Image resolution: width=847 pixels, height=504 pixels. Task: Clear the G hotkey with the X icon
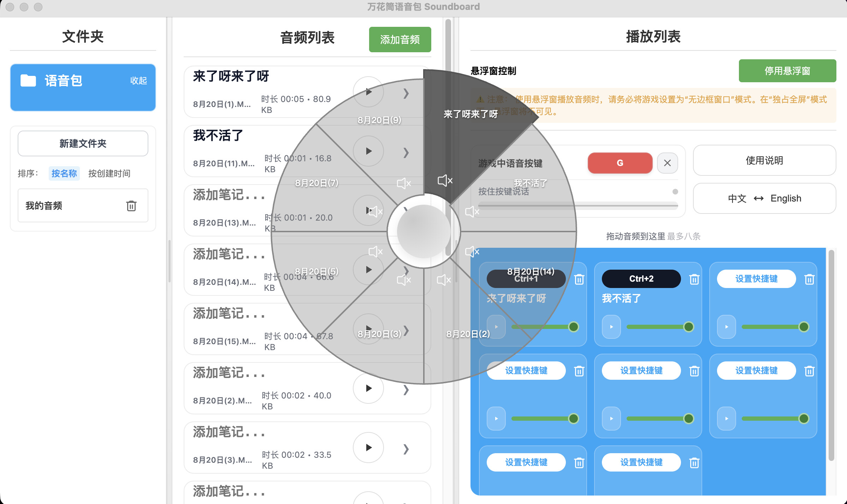(667, 163)
